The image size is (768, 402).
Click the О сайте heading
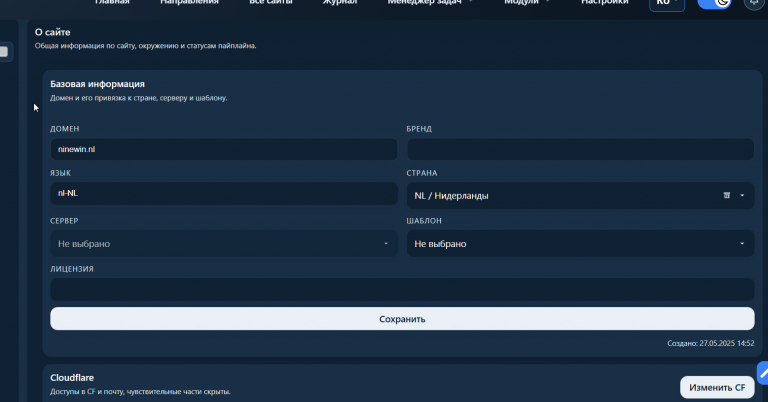[52, 32]
